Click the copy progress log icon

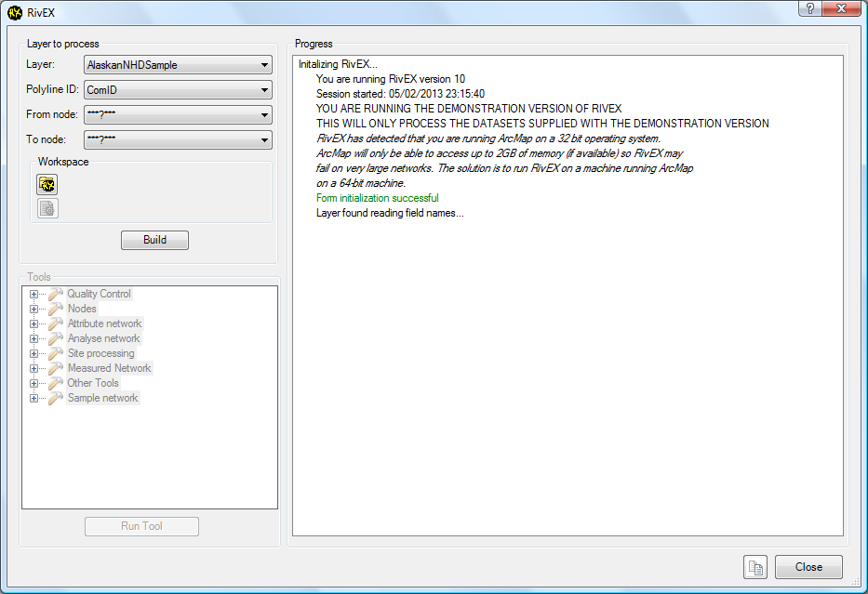click(755, 567)
